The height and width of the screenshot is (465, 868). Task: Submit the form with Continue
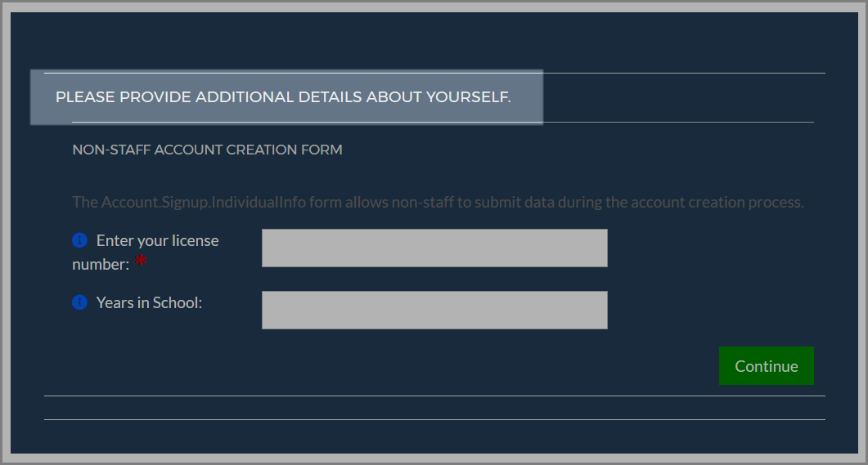(x=766, y=365)
